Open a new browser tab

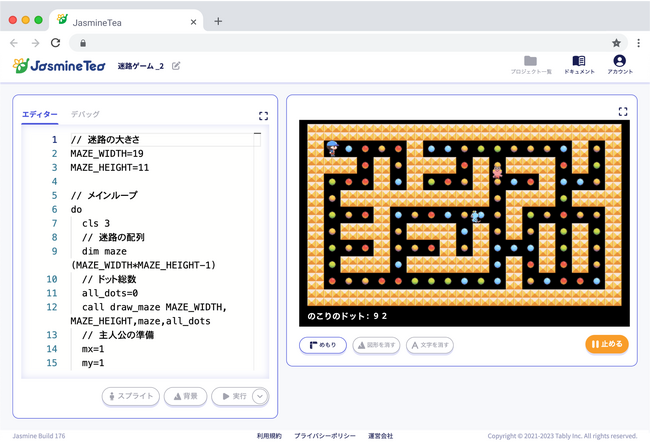click(x=218, y=21)
